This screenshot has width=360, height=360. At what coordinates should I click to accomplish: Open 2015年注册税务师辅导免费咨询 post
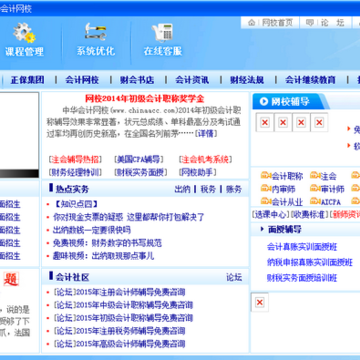131,331
